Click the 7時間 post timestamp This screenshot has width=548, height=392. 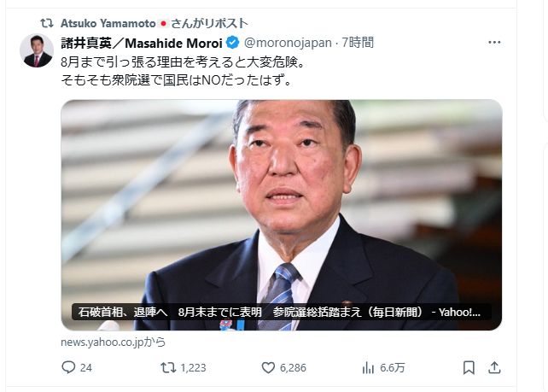point(358,43)
